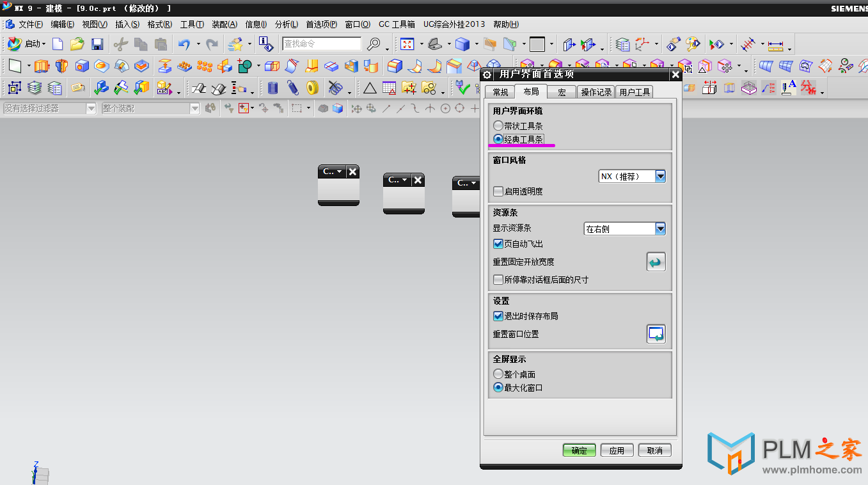Click the measure distance ruler icon
The height and width of the screenshot is (485, 868).
pyautogui.click(x=775, y=44)
